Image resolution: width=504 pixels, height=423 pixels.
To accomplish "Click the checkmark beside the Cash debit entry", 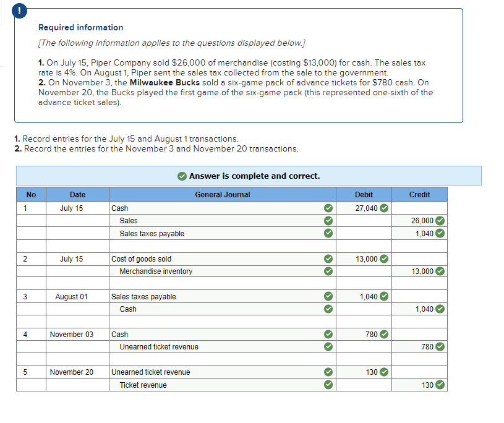I will 328,208.
